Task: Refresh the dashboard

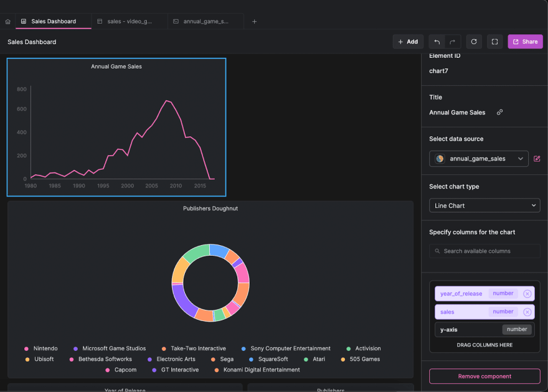Action: pos(474,42)
